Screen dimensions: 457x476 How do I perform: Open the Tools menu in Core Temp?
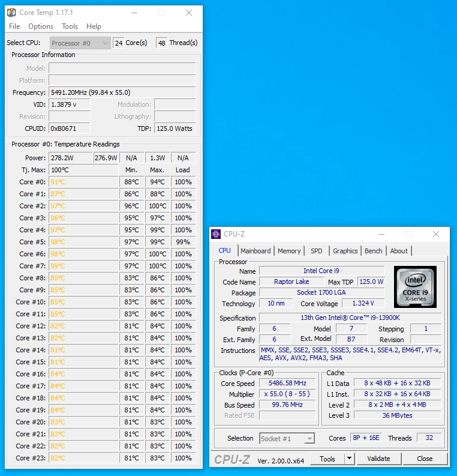[70, 26]
